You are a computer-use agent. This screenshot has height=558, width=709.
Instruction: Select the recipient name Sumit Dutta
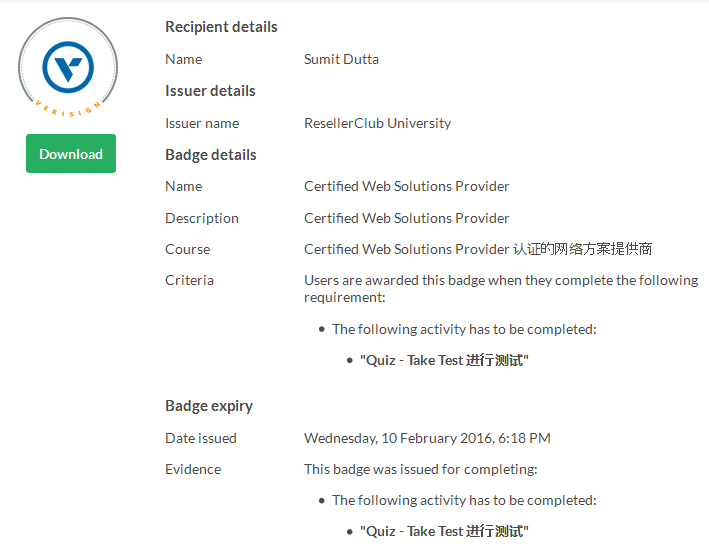(x=341, y=59)
